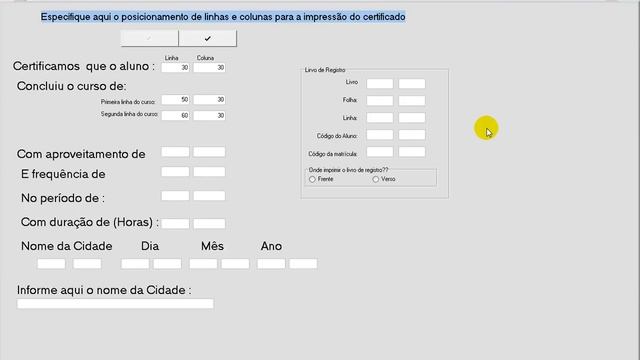Click the right 'Código do Aluno' field
Viewport: 640px width, 360px height.
(x=412, y=135)
